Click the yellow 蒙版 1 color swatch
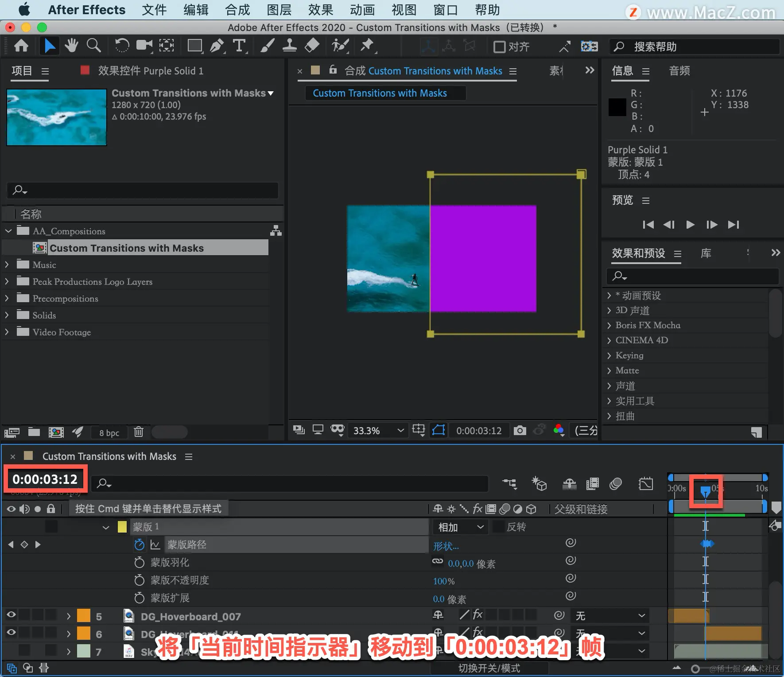 [122, 527]
